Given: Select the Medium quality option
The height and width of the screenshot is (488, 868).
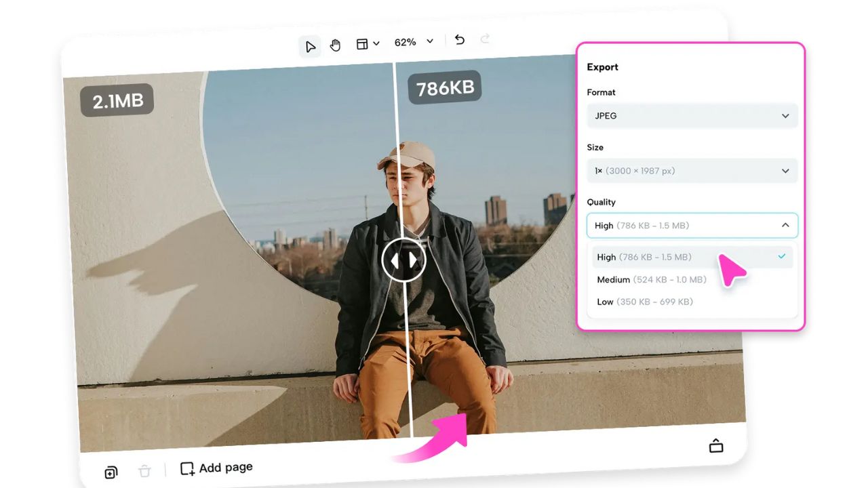Looking at the screenshot, I should pyautogui.click(x=651, y=279).
